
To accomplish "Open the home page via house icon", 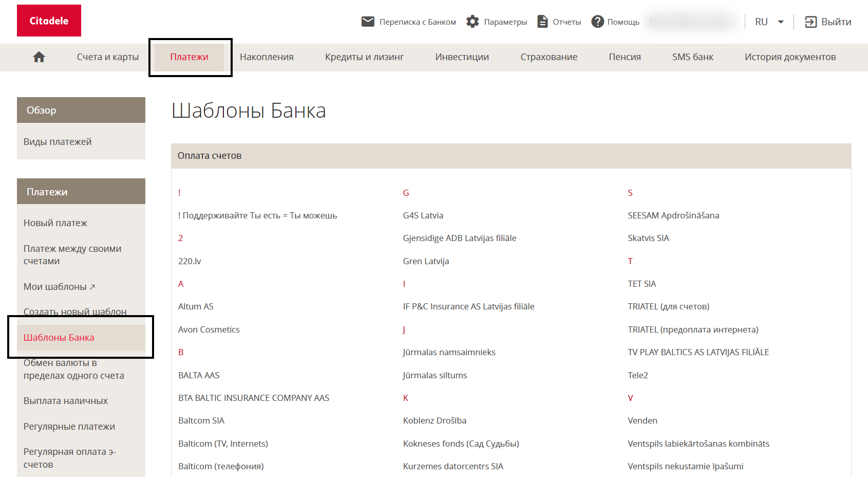I will (x=39, y=57).
